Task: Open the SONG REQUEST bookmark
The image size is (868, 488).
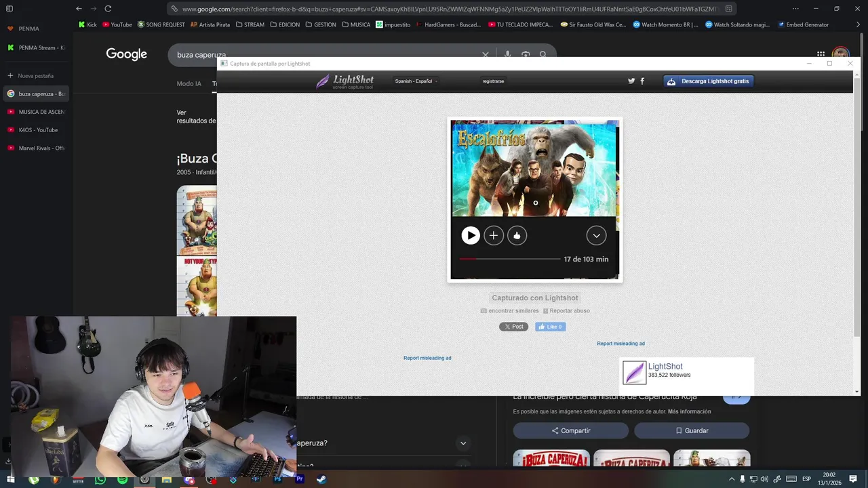Action: [161, 24]
